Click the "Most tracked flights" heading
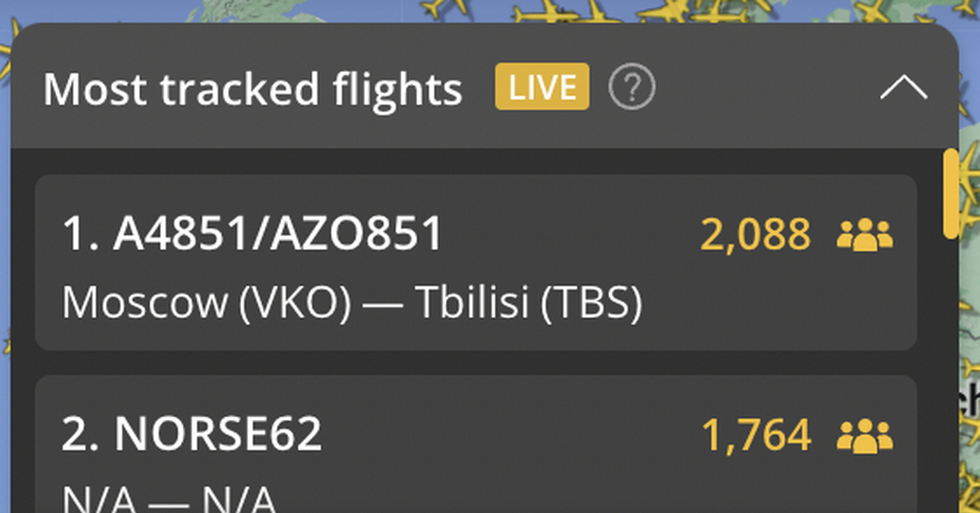 point(252,88)
